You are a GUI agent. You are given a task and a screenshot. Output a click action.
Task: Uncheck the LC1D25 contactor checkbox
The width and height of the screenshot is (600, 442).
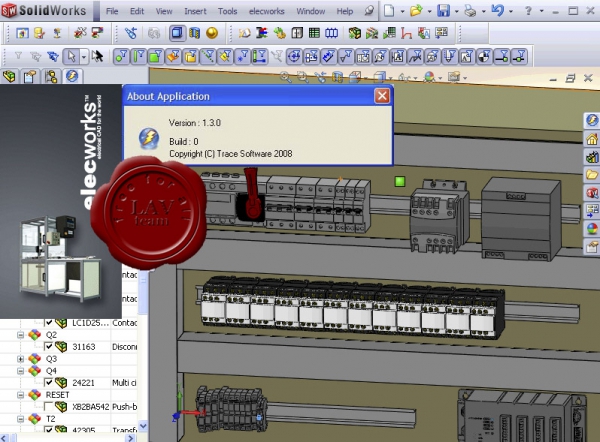49,323
